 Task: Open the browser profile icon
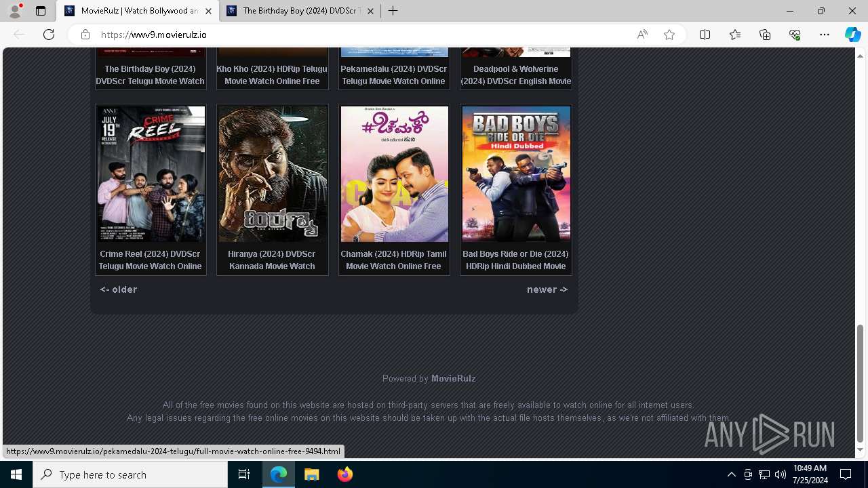point(15,11)
